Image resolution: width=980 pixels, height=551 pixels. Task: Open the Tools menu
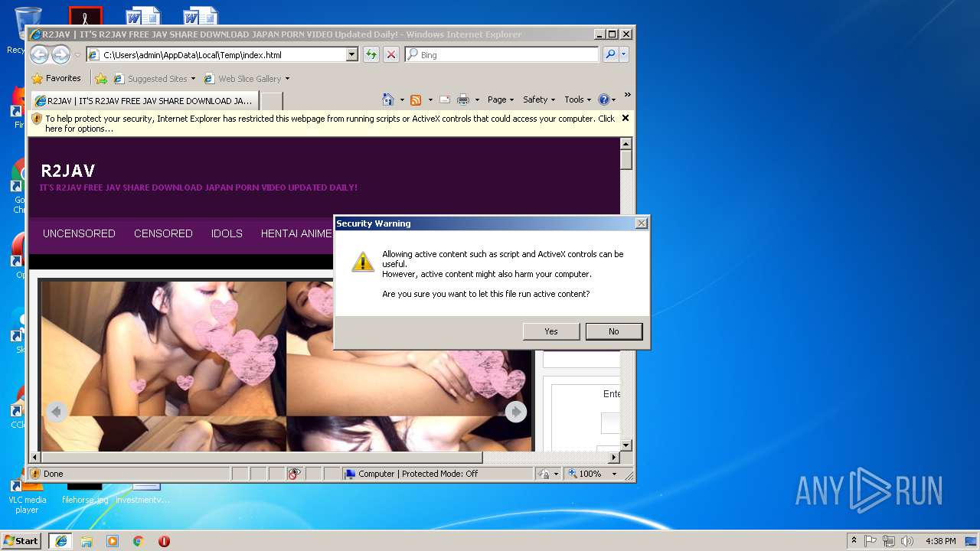click(578, 99)
